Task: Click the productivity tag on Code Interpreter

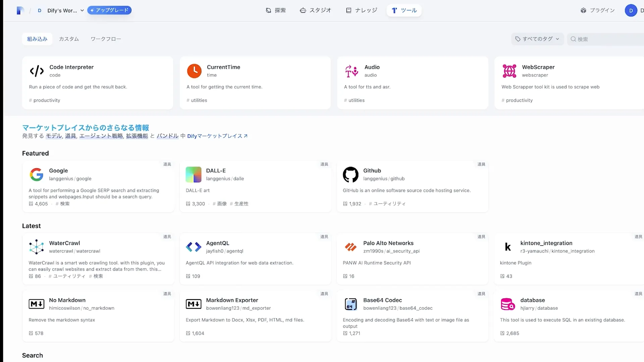Action: coord(45,100)
